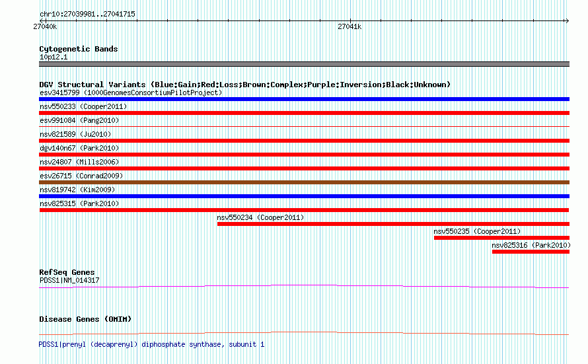Select the thin red line under esv991084
Image resolution: width=588 pixels, height=364 pixels.
(x=304, y=127)
